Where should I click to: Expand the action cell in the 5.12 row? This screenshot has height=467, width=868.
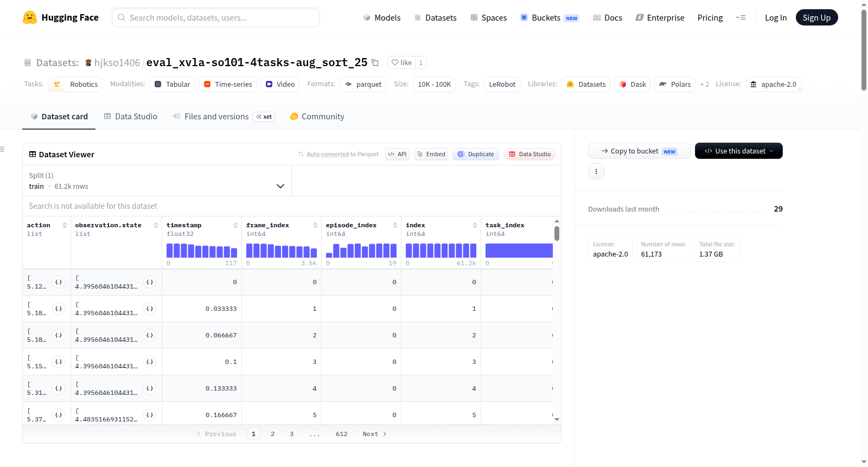click(59, 282)
